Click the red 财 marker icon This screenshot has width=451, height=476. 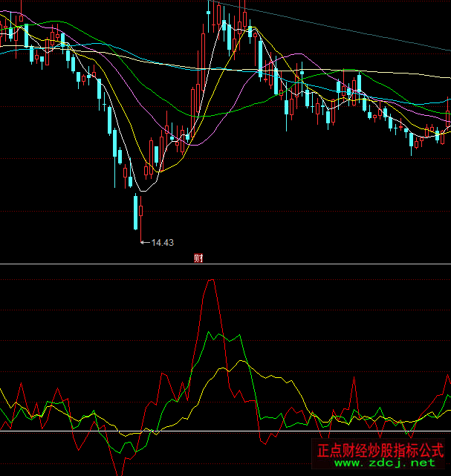pyautogui.click(x=198, y=258)
